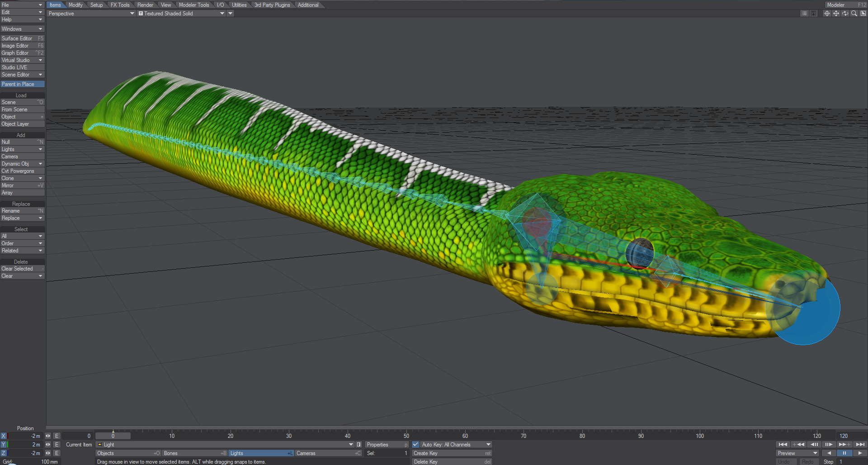This screenshot has width=868, height=465.
Task: Pause the animation playback
Action: tap(844, 453)
